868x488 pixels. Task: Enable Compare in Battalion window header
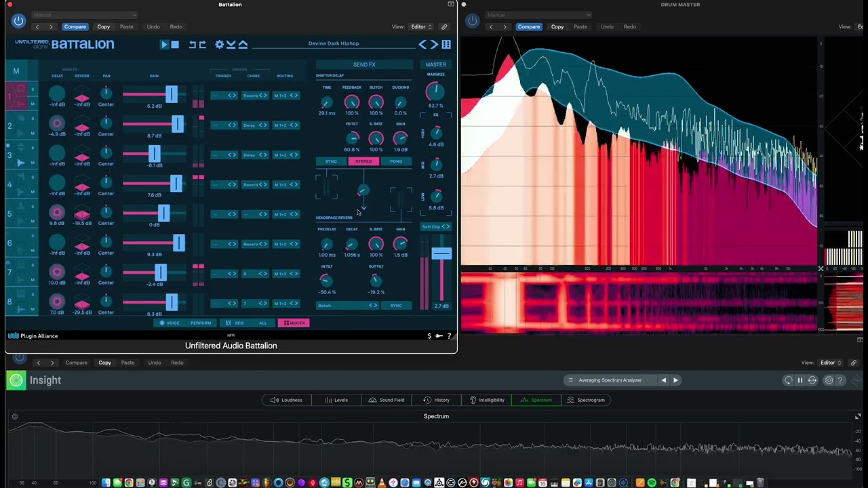click(x=75, y=27)
